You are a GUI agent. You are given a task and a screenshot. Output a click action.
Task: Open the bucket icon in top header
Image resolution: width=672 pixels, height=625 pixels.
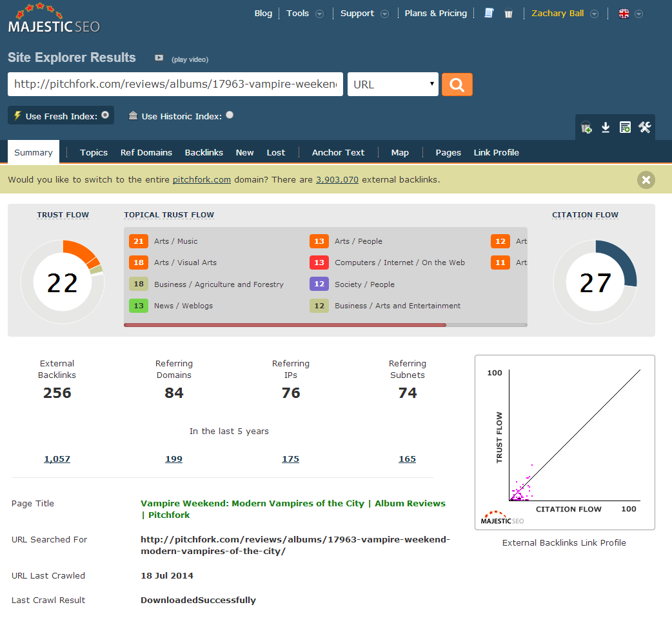tap(509, 14)
